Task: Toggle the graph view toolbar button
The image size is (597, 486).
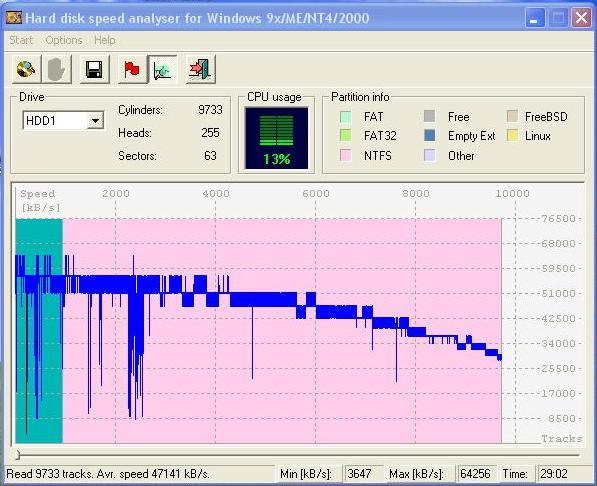Action: click(163, 69)
